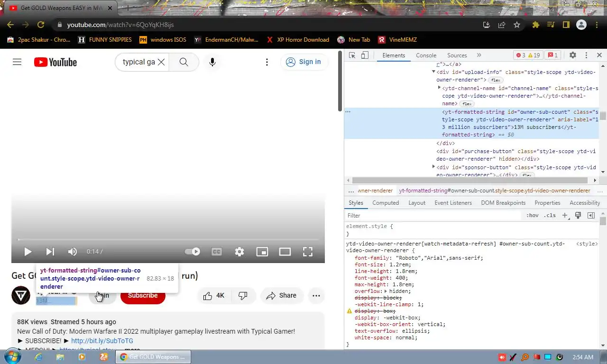
Task: Toggle flex badge on ytd-channel-name element
Action: 467,104
